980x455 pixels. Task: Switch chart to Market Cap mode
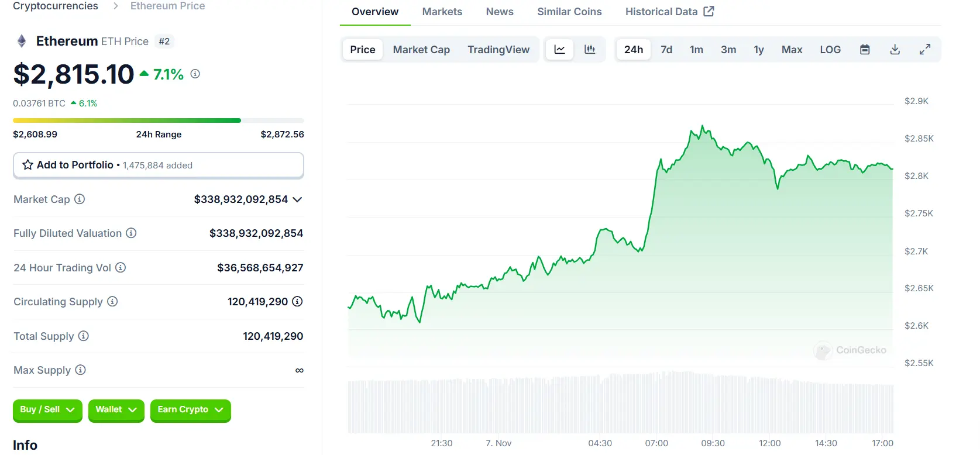[421, 50]
